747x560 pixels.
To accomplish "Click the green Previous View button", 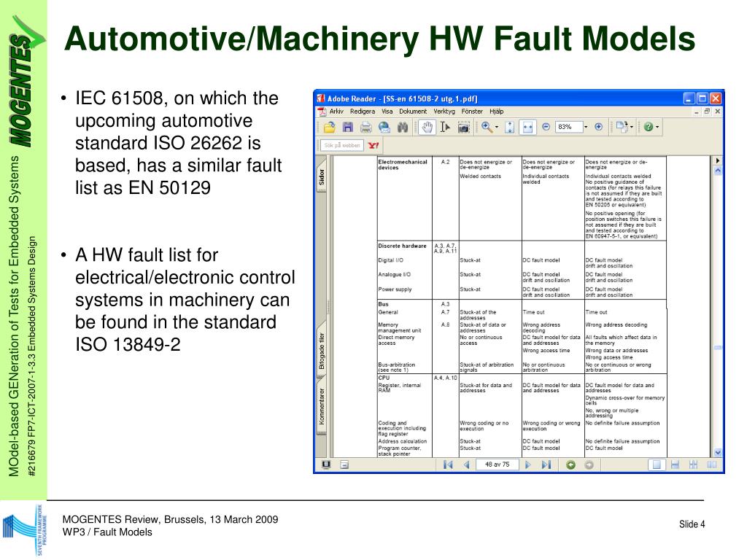I will pyautogui.click(x=570, y=464).
